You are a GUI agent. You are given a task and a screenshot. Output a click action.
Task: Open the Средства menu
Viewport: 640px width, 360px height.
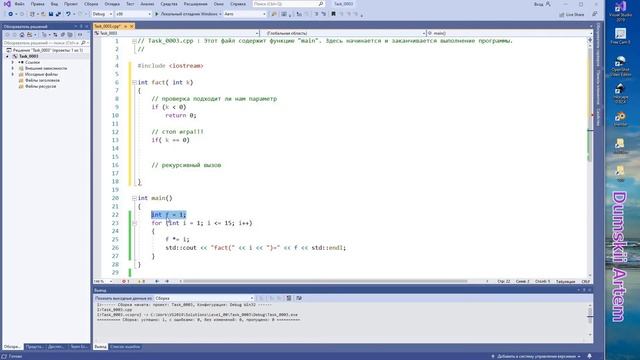pos(169,4)
